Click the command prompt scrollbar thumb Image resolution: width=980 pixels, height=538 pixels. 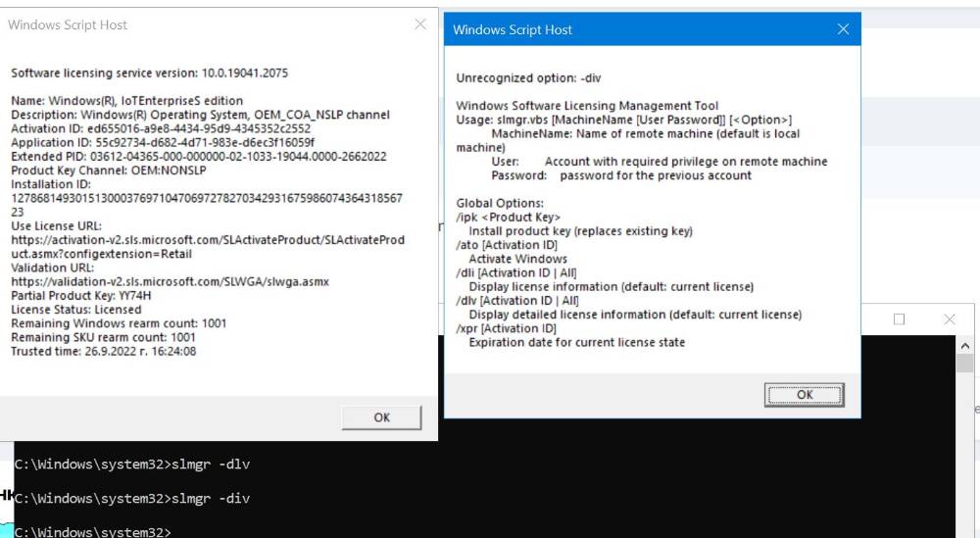click(964, 363)
